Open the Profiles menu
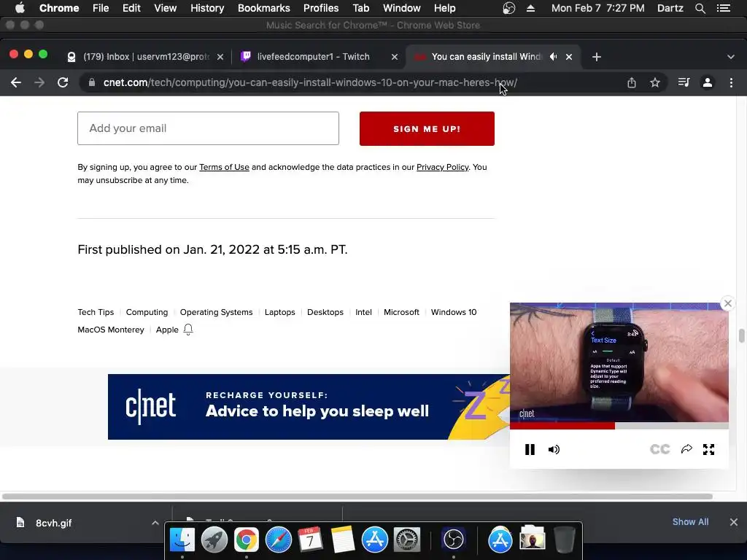Viewport: 747px width, 560px height. click(321, 8)
